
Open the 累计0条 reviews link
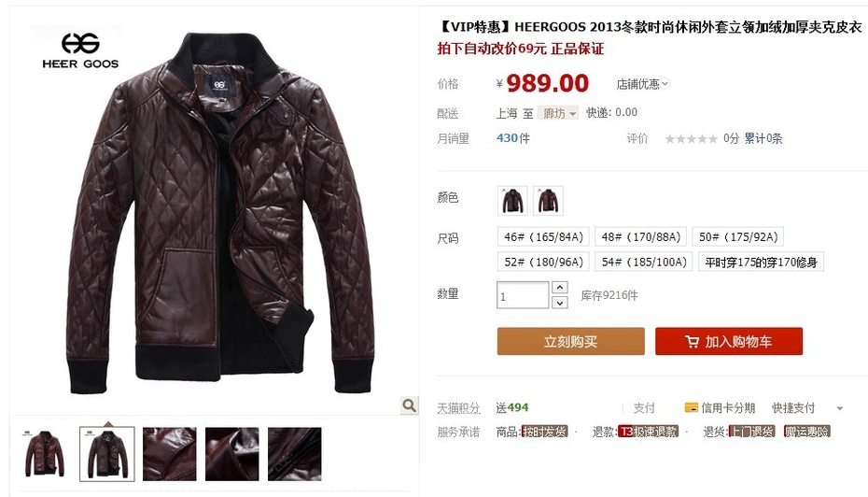[763, 138]
